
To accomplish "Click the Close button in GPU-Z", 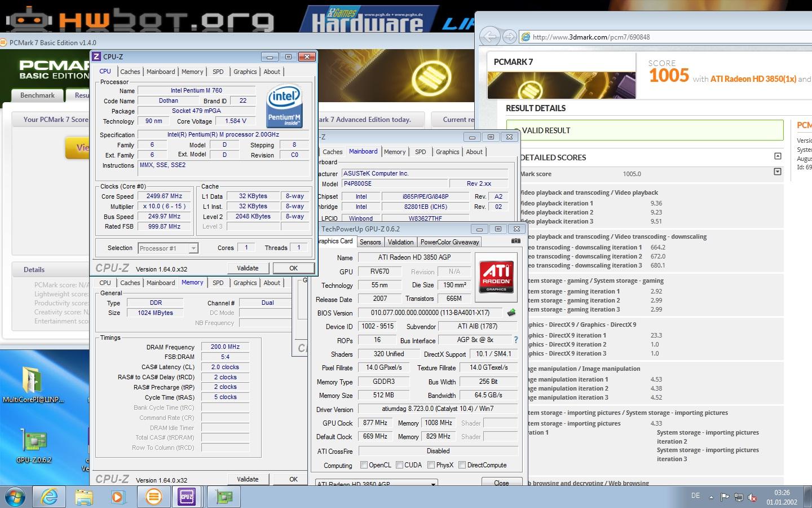I will coord(501,483).
